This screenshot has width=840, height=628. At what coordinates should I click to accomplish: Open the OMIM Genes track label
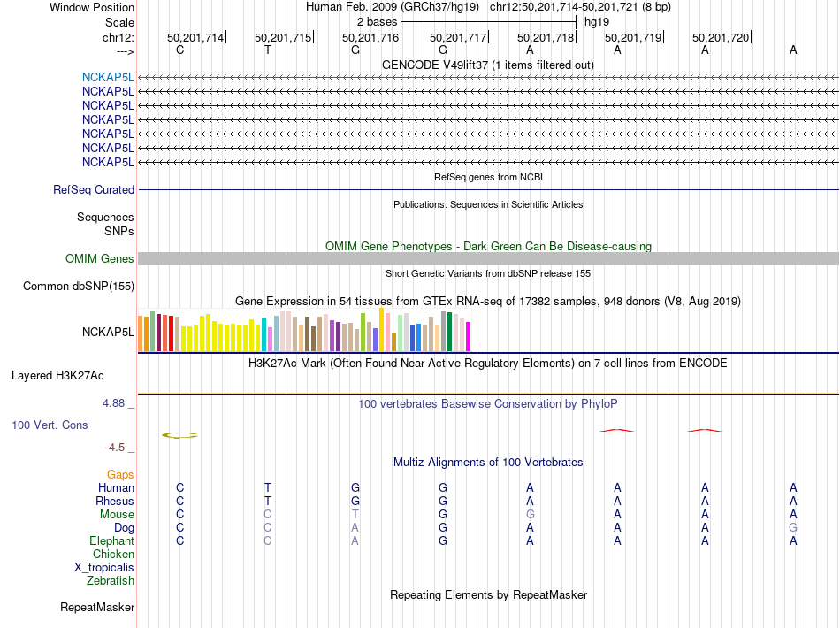(100, 258)
